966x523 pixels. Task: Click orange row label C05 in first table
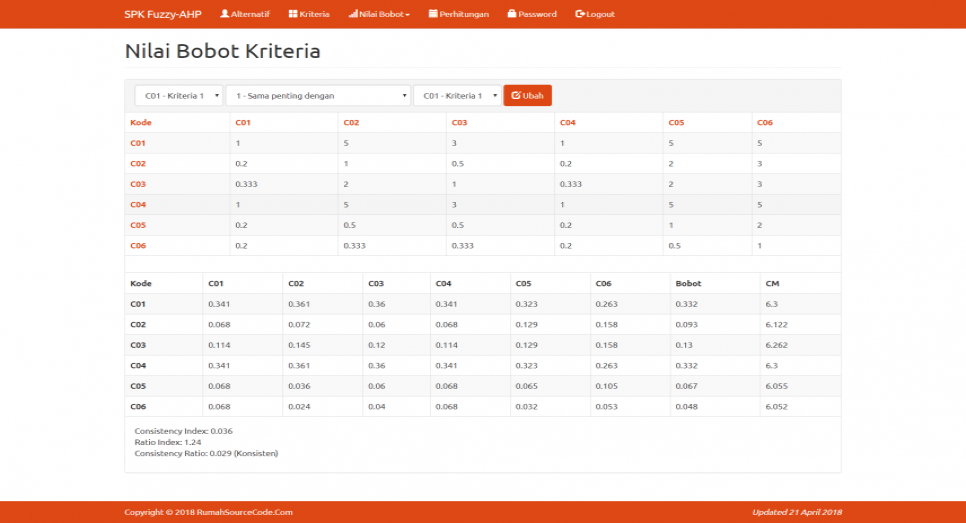pyautogui.click(x=138, y=225)
